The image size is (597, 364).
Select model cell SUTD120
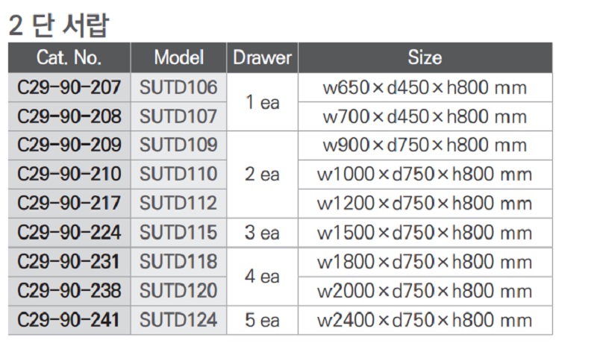178,290
